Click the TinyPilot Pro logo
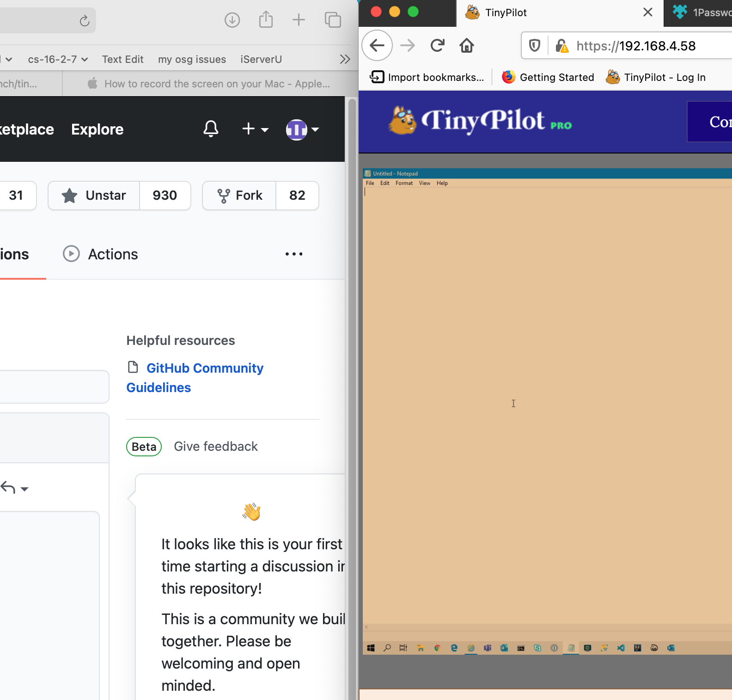The width and height of the screenshot is (732, 700). coord(481,121)
